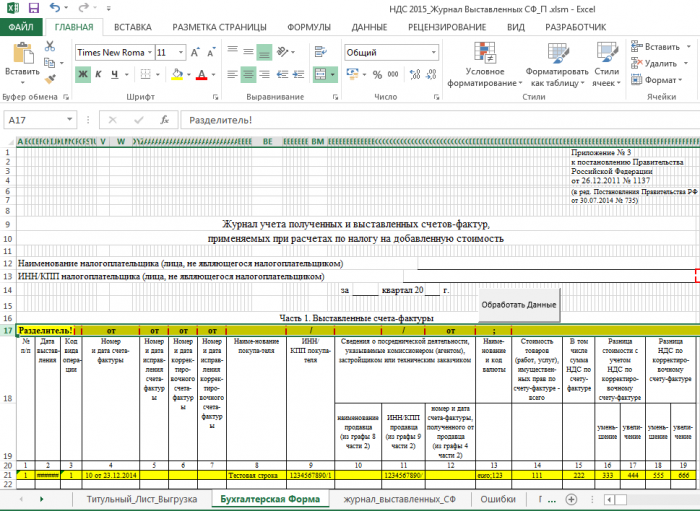Toggle underline formatting Ч
700x511 pixels.
click(x=115, y=74)
